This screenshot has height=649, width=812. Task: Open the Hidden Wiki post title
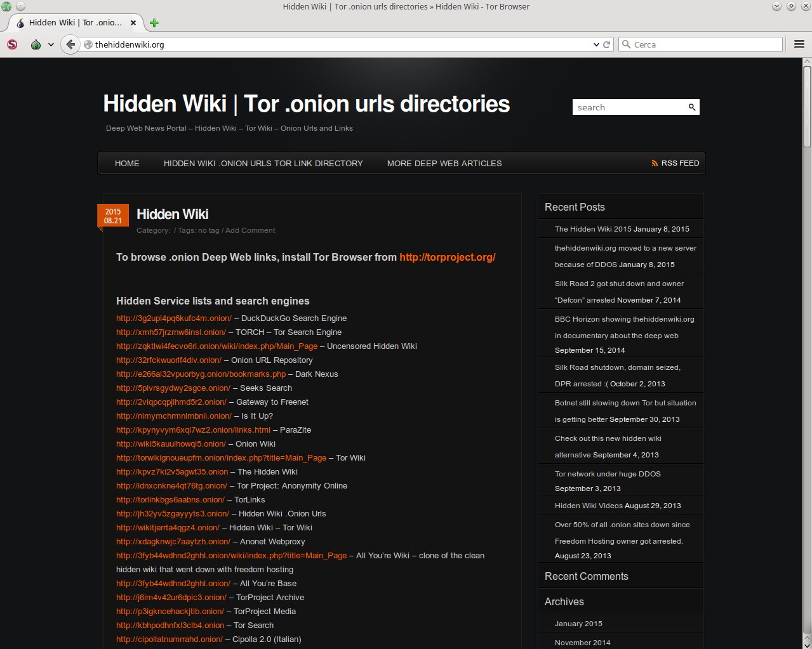pos(173,214)
